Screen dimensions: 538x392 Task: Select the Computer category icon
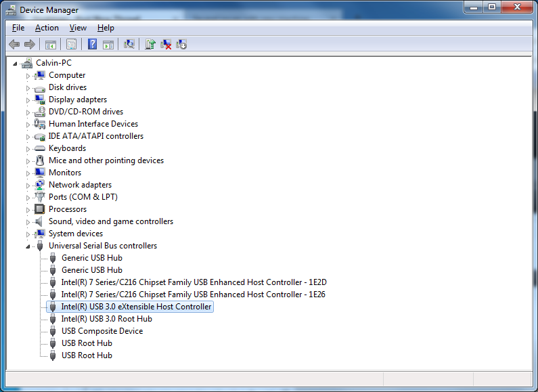tap(40, 75)
